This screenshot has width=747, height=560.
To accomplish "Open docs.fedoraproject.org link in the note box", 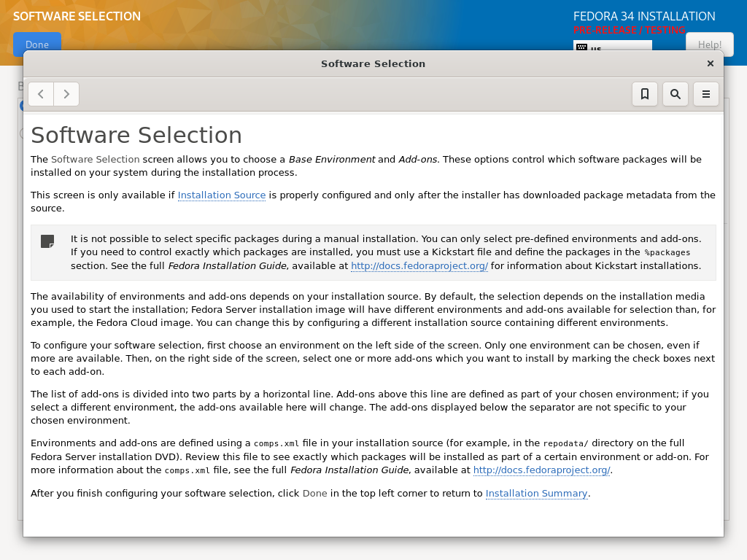I will click(x=419, y=265).
